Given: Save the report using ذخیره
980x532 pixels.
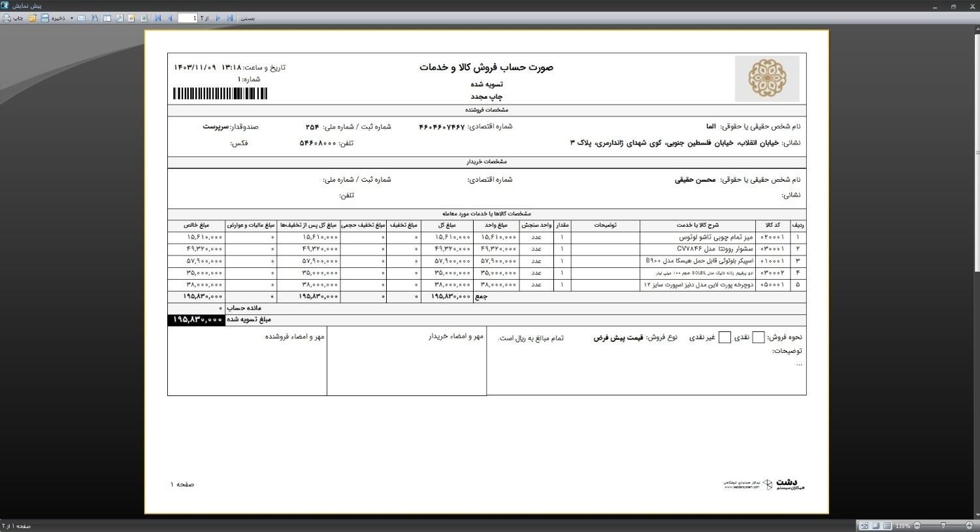Looking at the screenshot, I should [x=54, y=18].
